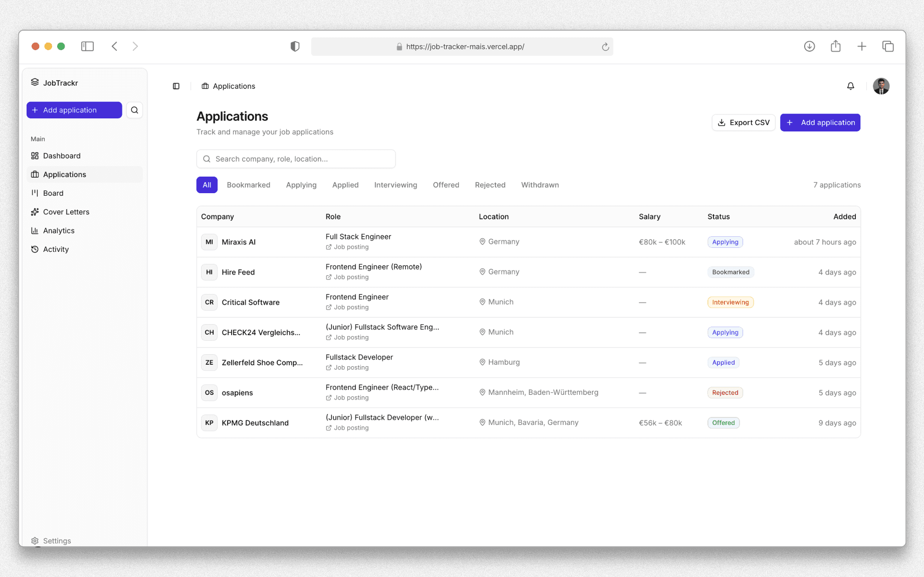Open the sidebar search icon button
The height and width of the screenshot is (577, 924).
134,110
